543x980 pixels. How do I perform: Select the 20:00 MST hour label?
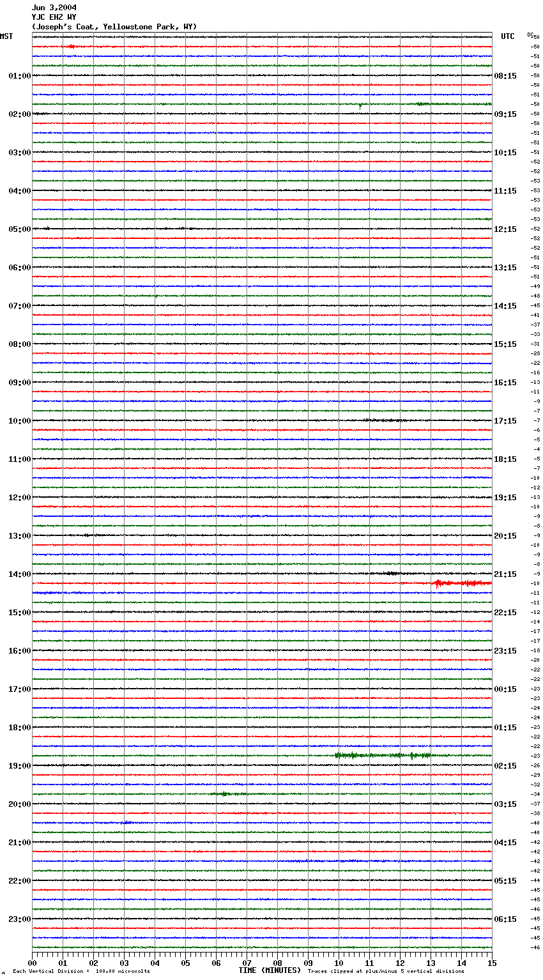click(x=20, y=804)
